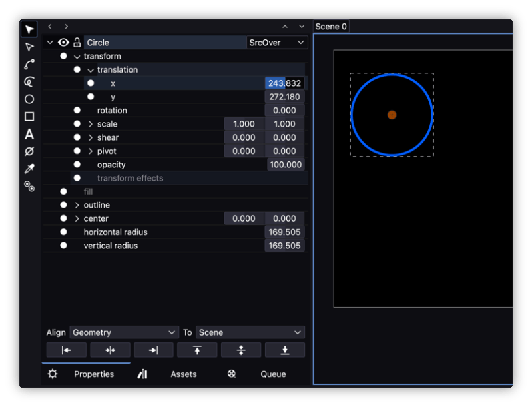Edit the vertical radius value field
The height and width of the screenshot is (407, 532).
tap(284, 246)
